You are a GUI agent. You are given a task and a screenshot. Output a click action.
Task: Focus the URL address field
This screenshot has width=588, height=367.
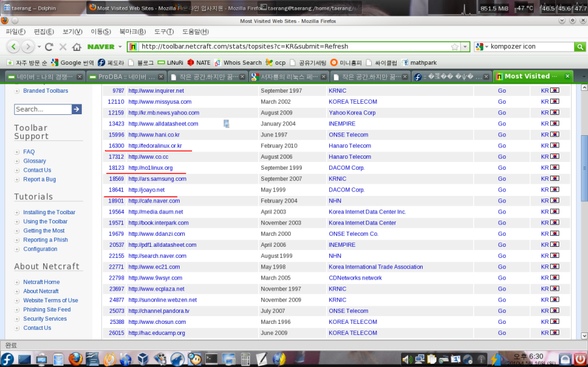click(x=295, y=47)
